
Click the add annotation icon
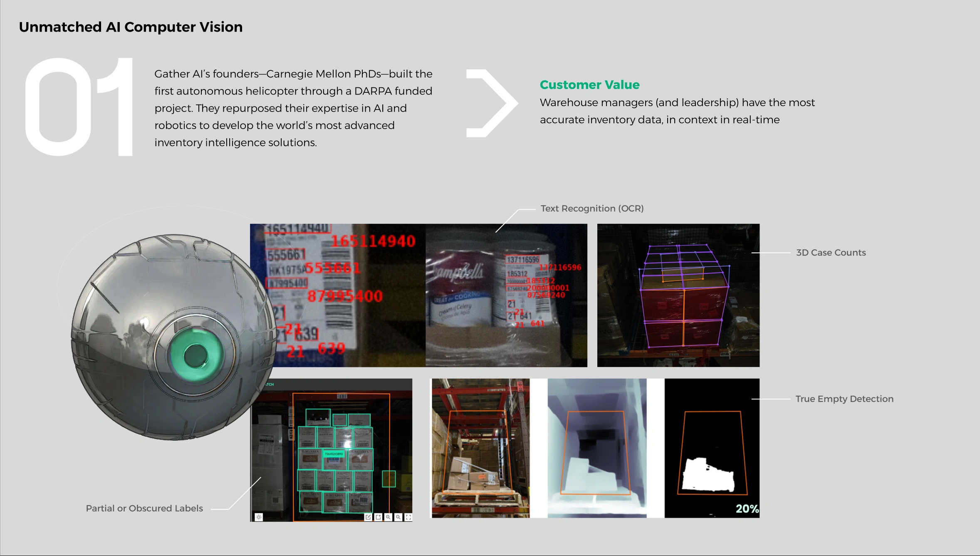(378, 517)
